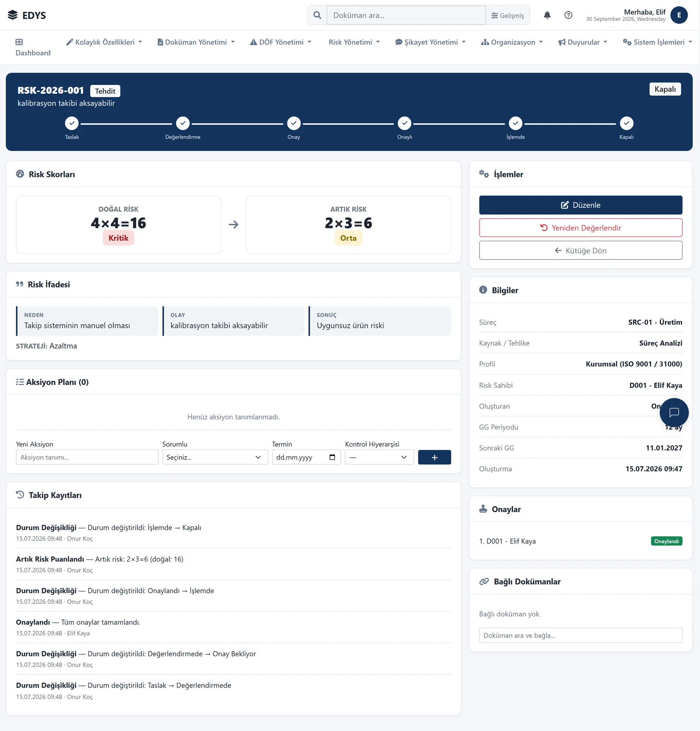This screenshot has width=700, height=731.
Task: Click the Takip Kayıtları history icon
Action: tap(20, 495)
